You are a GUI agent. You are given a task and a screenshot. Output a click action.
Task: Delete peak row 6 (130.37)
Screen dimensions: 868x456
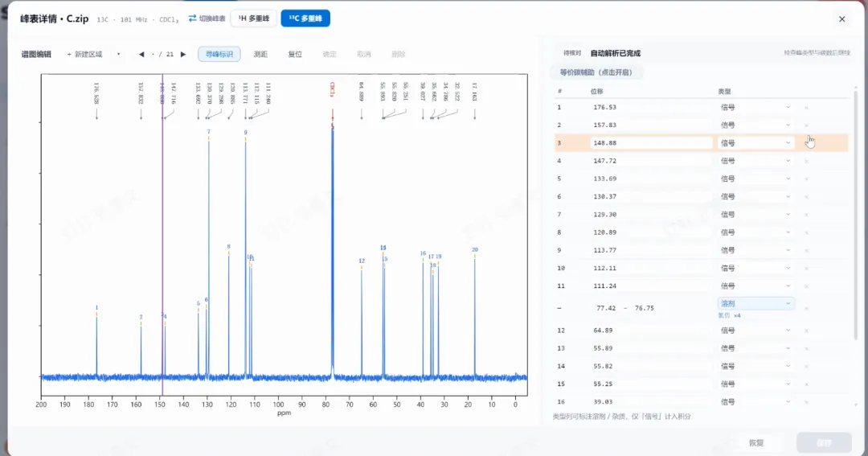pyautogui.click(x=807, y=197)
